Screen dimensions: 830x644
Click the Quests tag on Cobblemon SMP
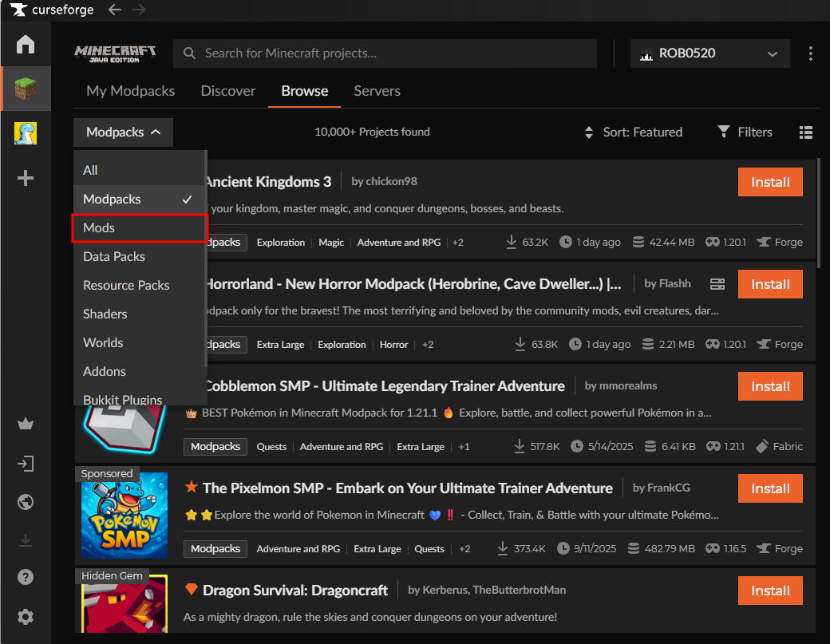click(271, 447)
